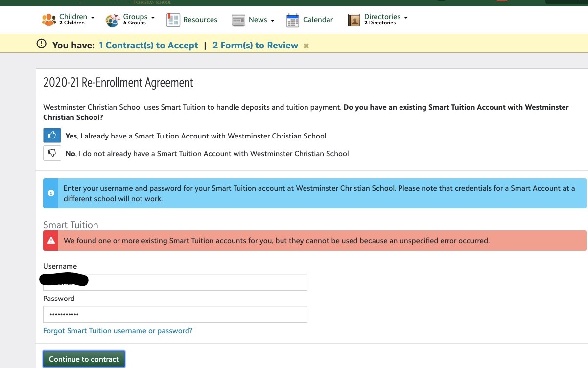Dismiss the yellow notification banner

click(306, 46)
